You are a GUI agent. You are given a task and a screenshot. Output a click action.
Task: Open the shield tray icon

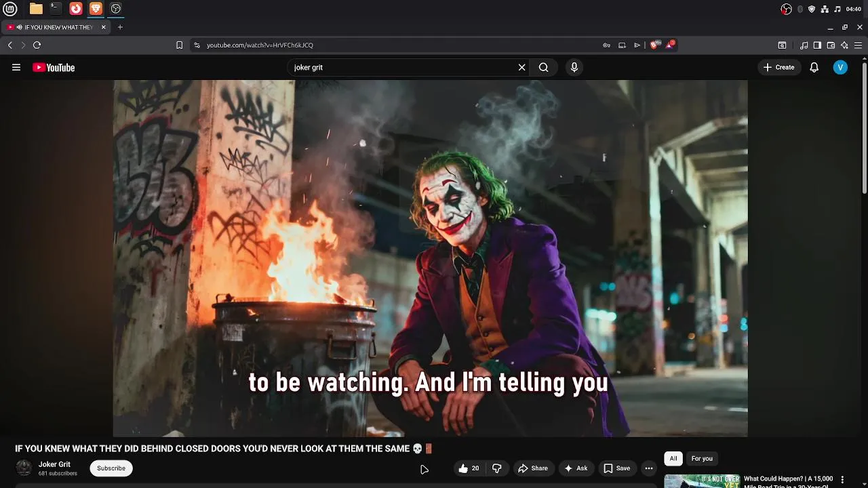click(812, 9)
